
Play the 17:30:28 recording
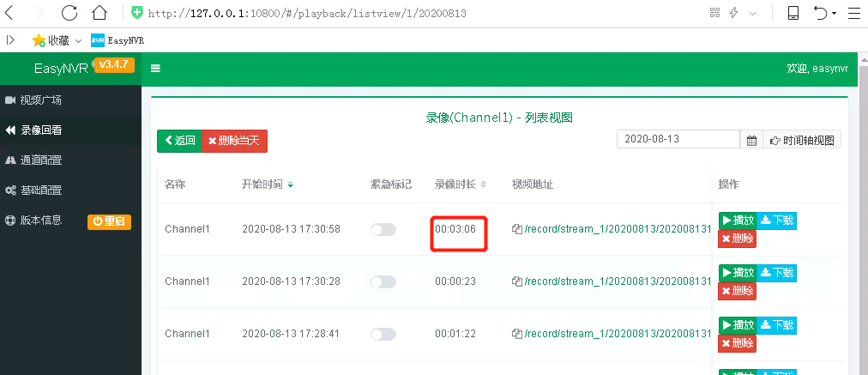click(x=738, y=273)
